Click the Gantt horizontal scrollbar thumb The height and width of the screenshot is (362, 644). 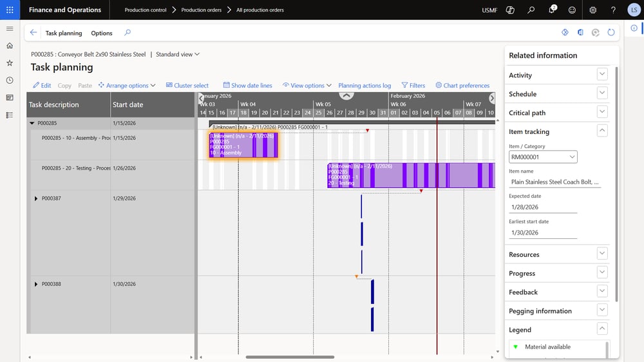tap(290, 357)
